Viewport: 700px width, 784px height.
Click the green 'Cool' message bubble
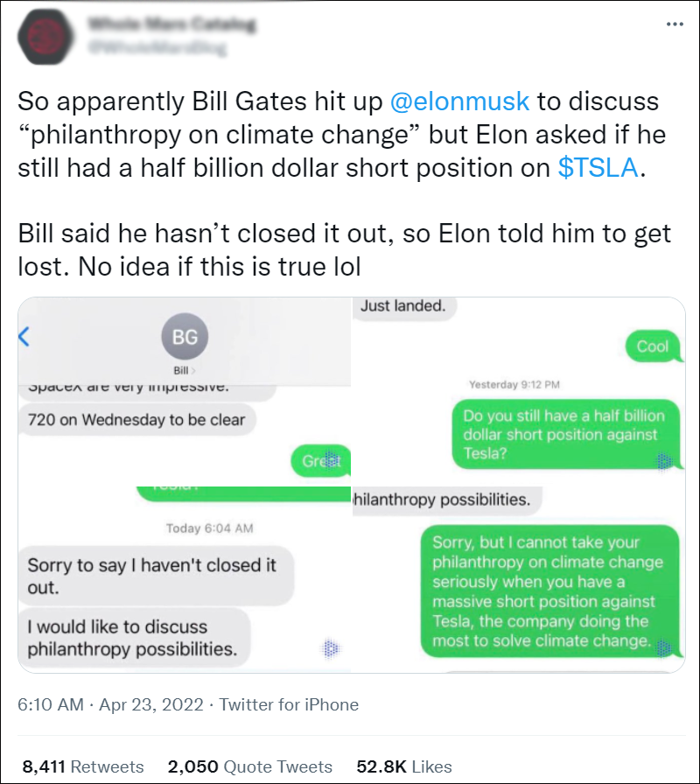click(652, 346)
